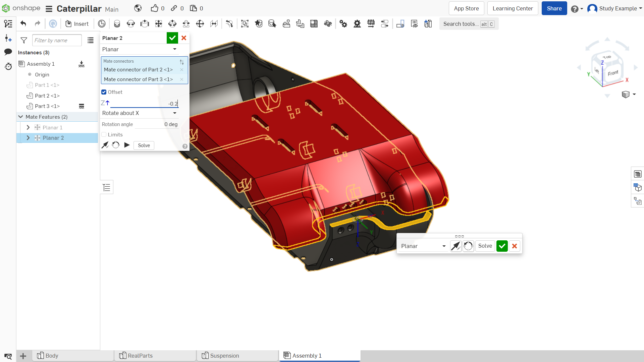Switch to the Suspension tab
Screen dimensions: 644x362
coord(237,356)
